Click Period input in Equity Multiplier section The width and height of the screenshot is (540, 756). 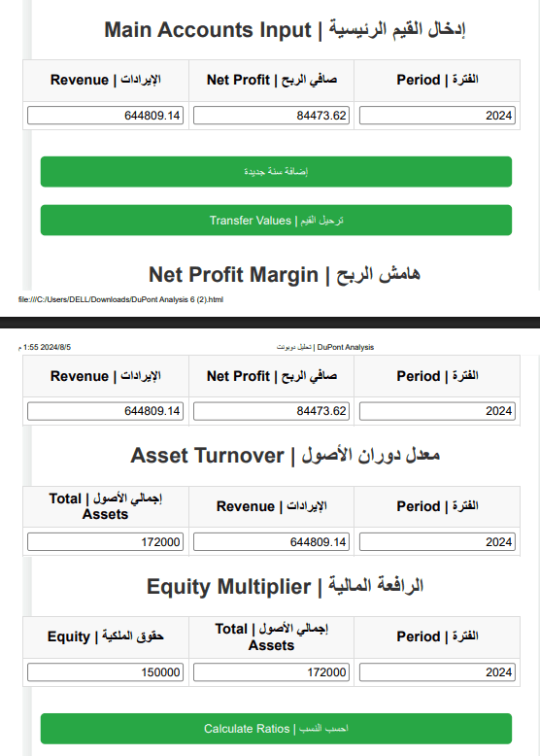coord(437,672)
